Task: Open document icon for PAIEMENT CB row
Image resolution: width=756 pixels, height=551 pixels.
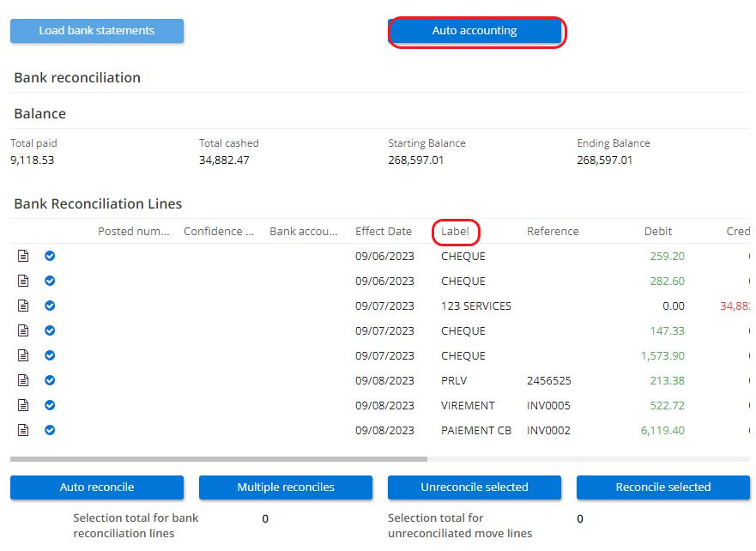Action: (24, 430)
